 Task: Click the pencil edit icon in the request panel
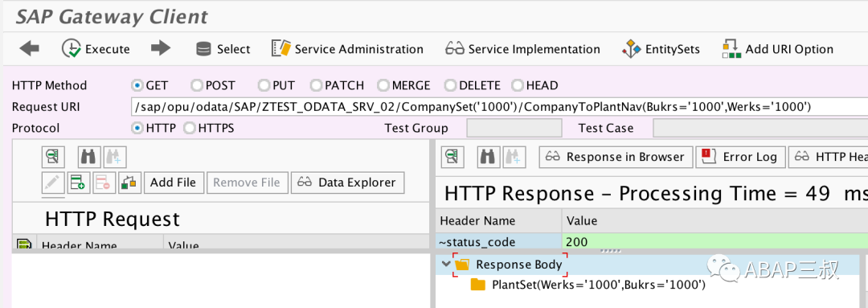pos(53,183)
